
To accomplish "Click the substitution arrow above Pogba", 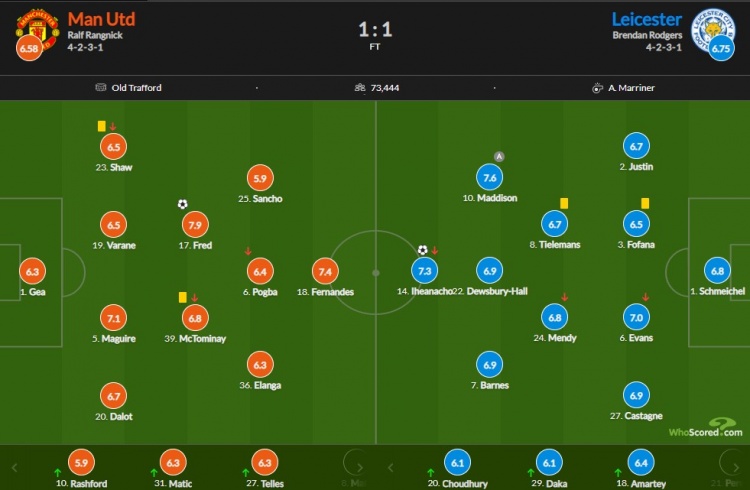I will coord(248,251).
